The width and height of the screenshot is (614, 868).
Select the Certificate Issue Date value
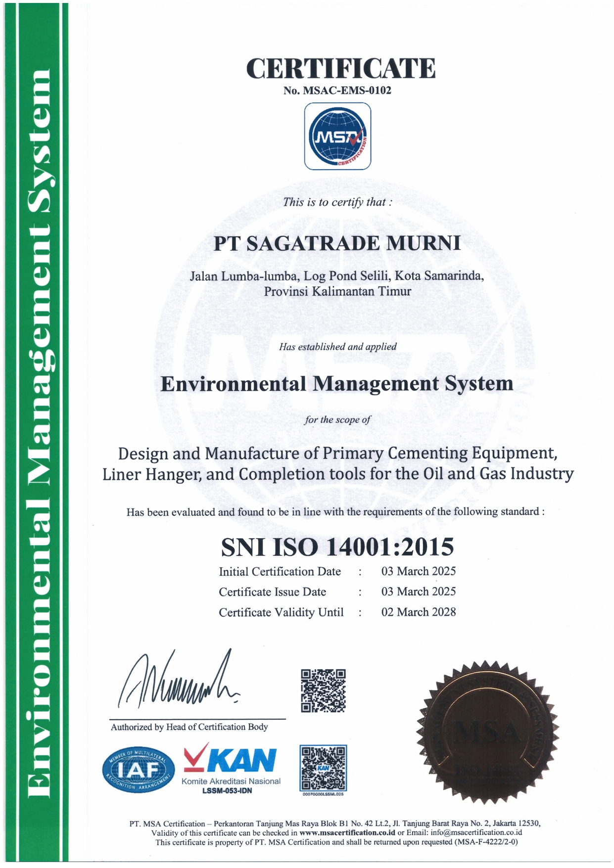[x=418, y=592]
